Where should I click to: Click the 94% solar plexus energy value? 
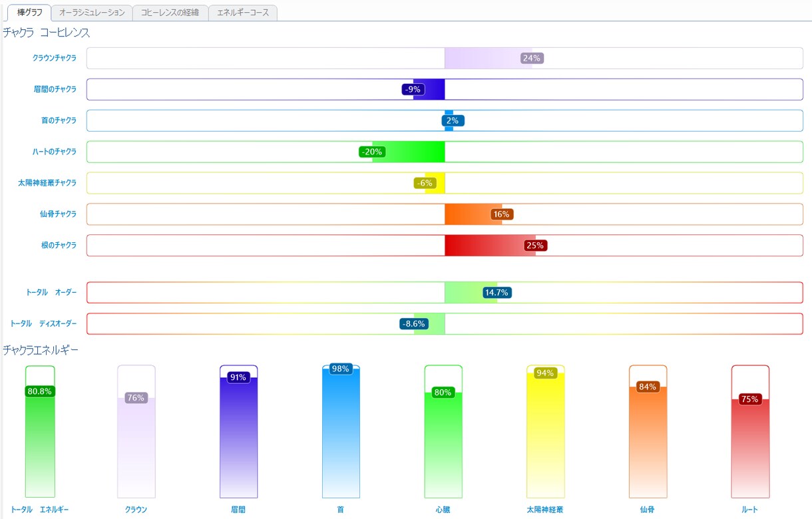point(545,373)
